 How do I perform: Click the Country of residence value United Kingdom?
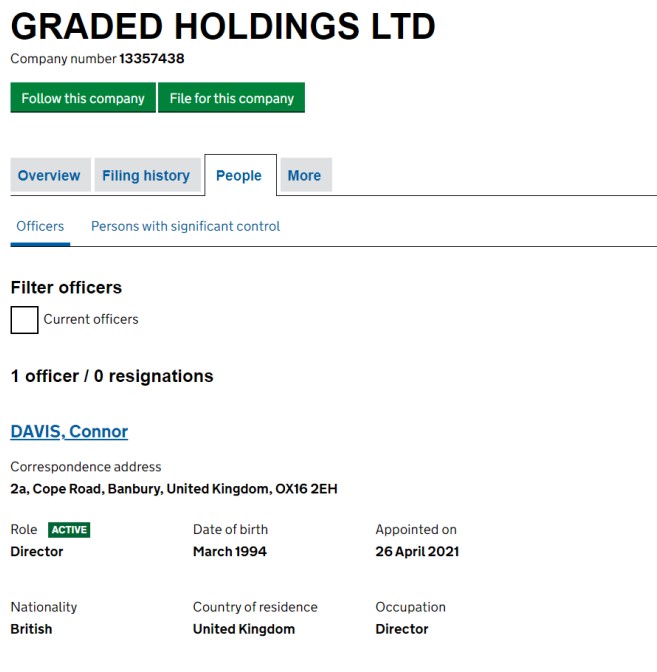point(244,629)
